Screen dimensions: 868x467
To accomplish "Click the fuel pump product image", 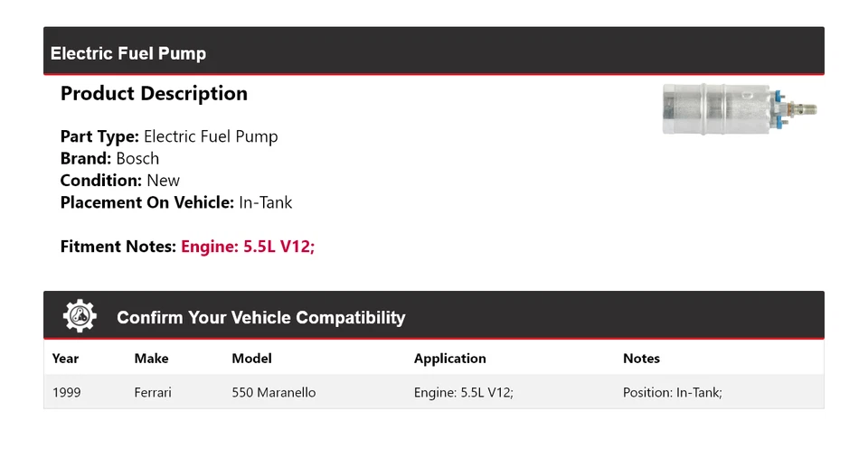I will [x=740, y=110].
